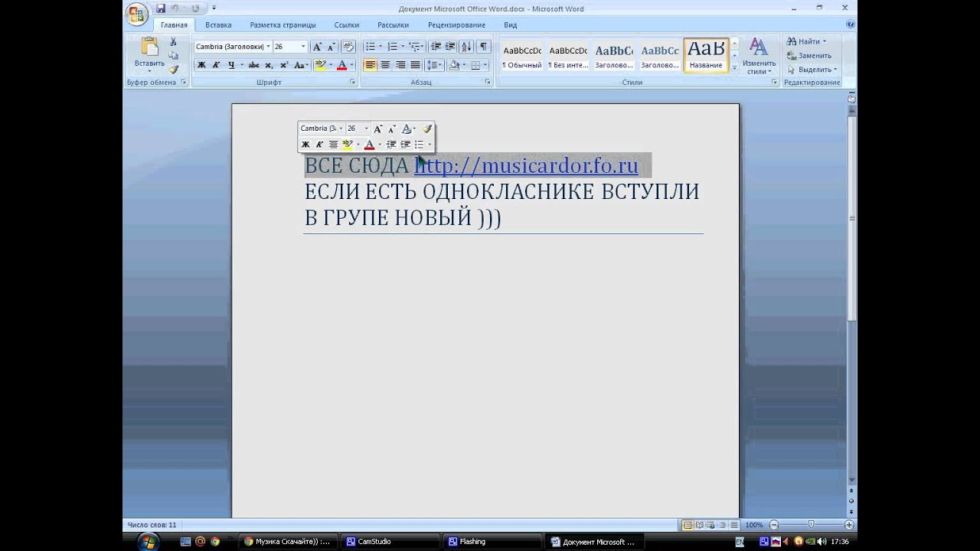Select the Format Painter brush in the ribbon
This screenshot has width=980, height=551.
pos(174,69)
